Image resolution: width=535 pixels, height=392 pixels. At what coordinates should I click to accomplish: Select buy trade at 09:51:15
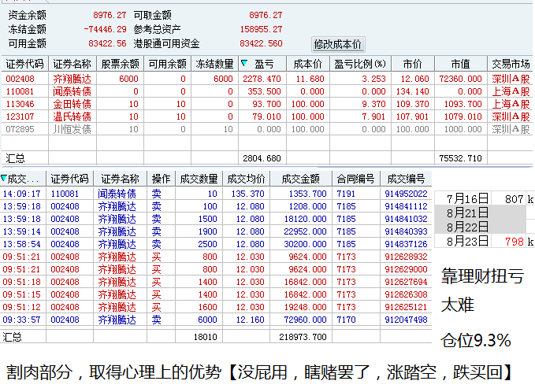point(216,294)
